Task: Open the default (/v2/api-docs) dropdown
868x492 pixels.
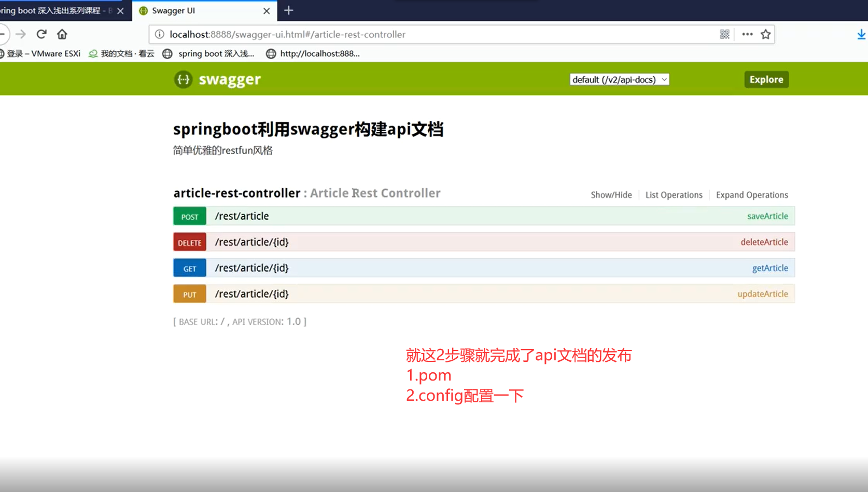Action: (619, 79)
